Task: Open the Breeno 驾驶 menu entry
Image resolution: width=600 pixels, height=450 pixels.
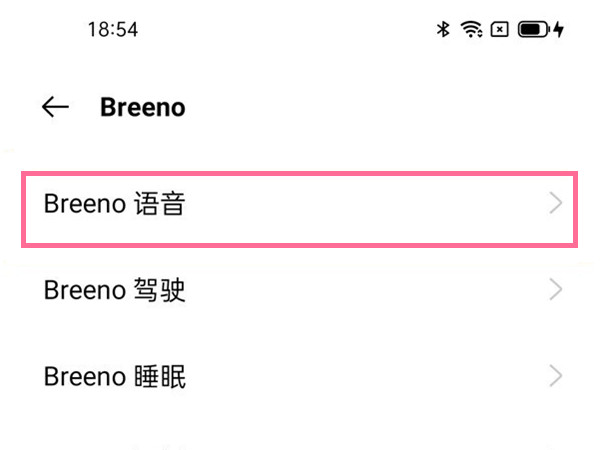Action: [x=300, y=291]
